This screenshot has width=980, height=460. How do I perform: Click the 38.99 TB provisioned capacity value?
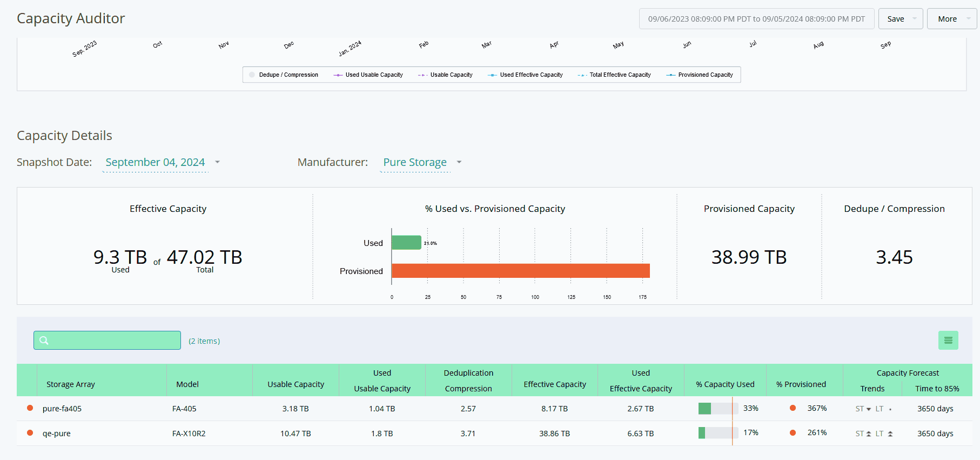click(x=749, y=257)
